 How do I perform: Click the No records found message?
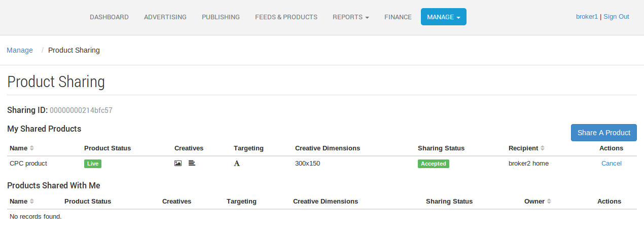click(35, 216)
